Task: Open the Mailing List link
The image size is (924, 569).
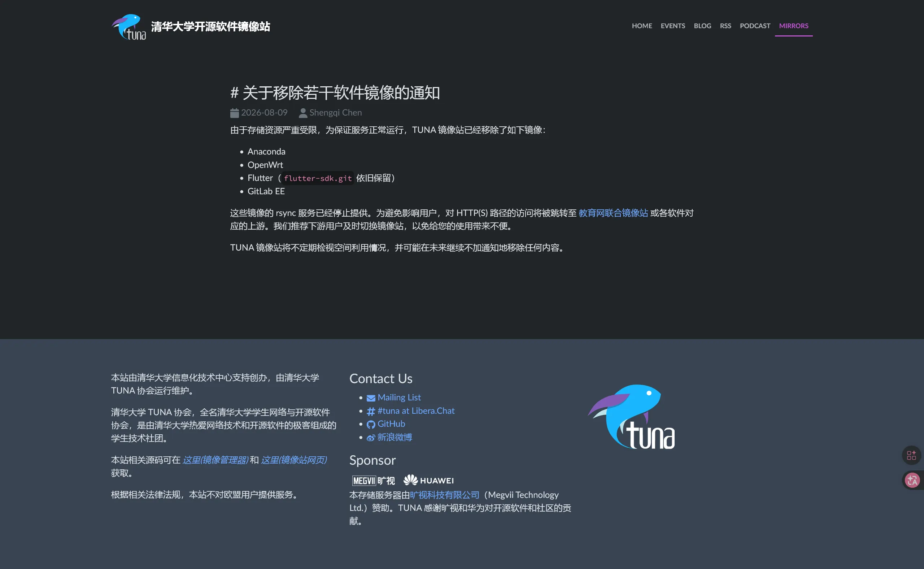Action: point(399,398)
